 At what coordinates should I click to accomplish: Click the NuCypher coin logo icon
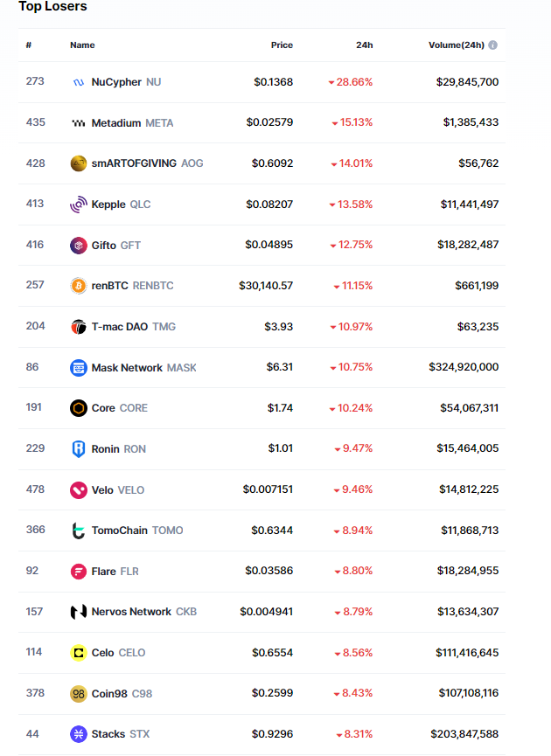pyautogui.click(x=79, y=82)
